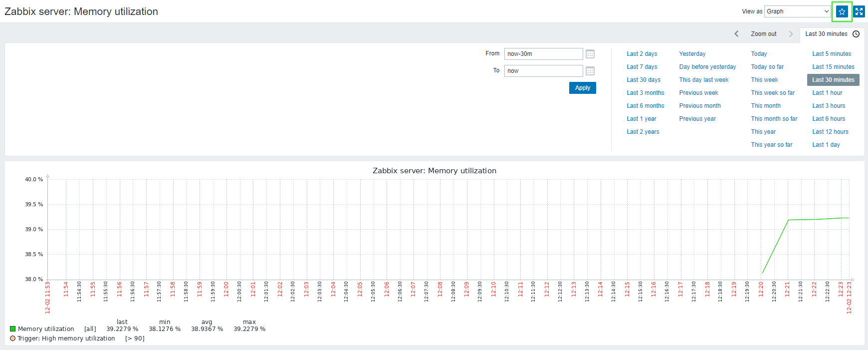Go to next time period arrow
Viewport: 868px width, 350px height.
pyautogui.click(x=791, y=34)
